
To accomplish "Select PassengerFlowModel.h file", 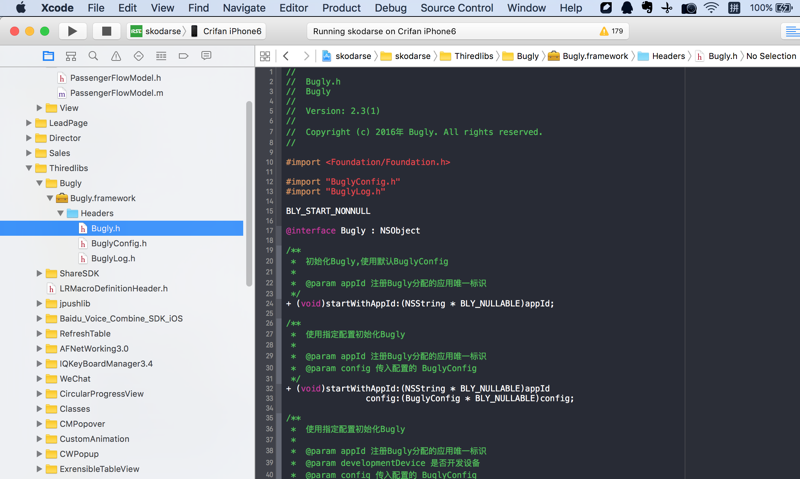I will pyautogui.click(x=115, y=78).
